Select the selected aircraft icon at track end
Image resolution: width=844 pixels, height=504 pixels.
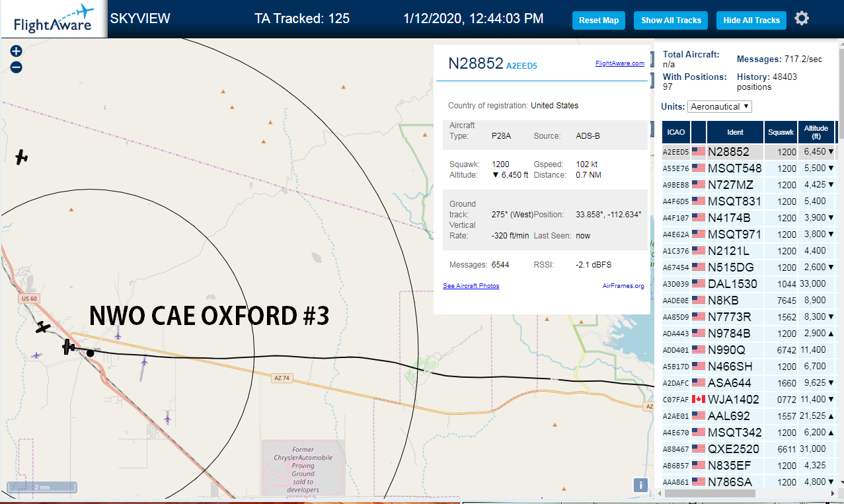[68, 346]
